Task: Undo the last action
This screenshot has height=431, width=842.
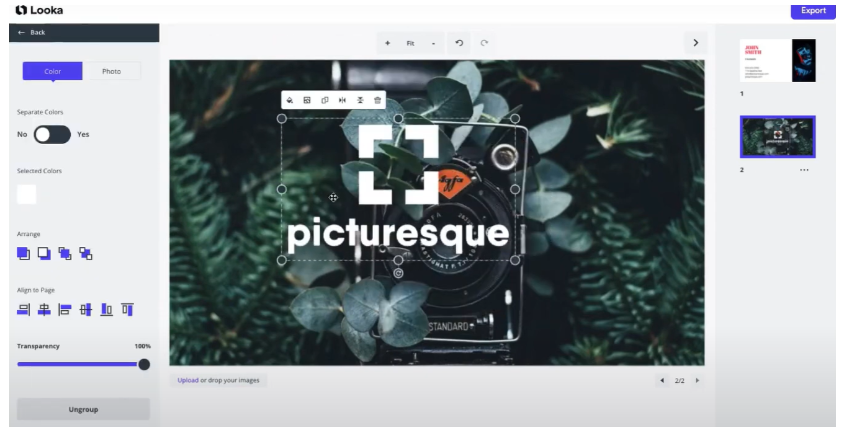Action: click(x=459, y=43)
